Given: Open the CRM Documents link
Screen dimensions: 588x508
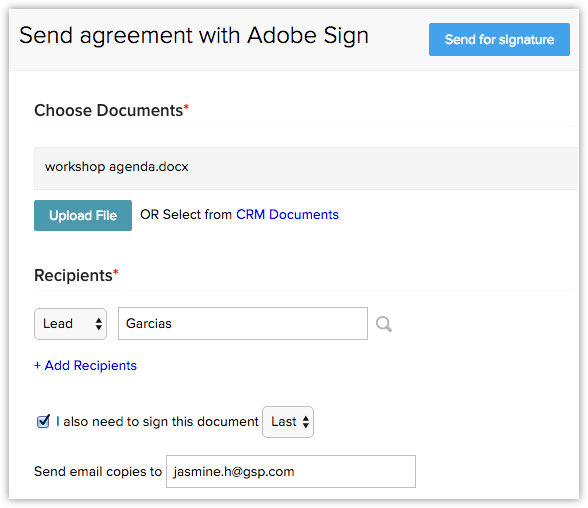Looking at the screenshot, I should click(287, 214).
